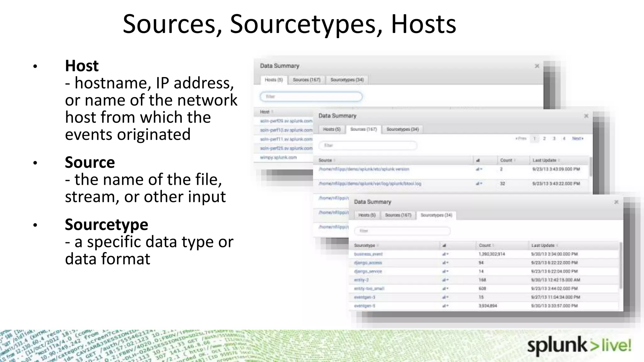644x362 pixels.
Task: Click the Sourcetypes dialog vertical scrollbar
Action: tap(621, 266)
